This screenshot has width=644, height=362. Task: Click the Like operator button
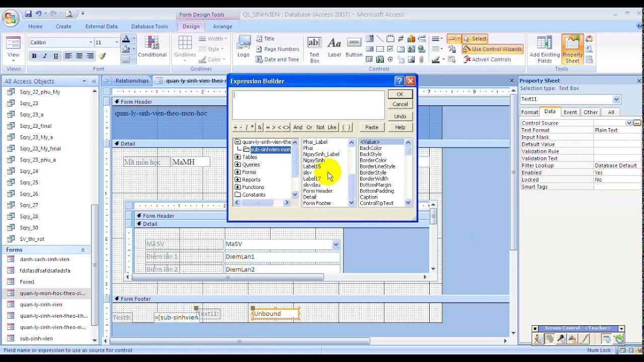tap(332, 127)
